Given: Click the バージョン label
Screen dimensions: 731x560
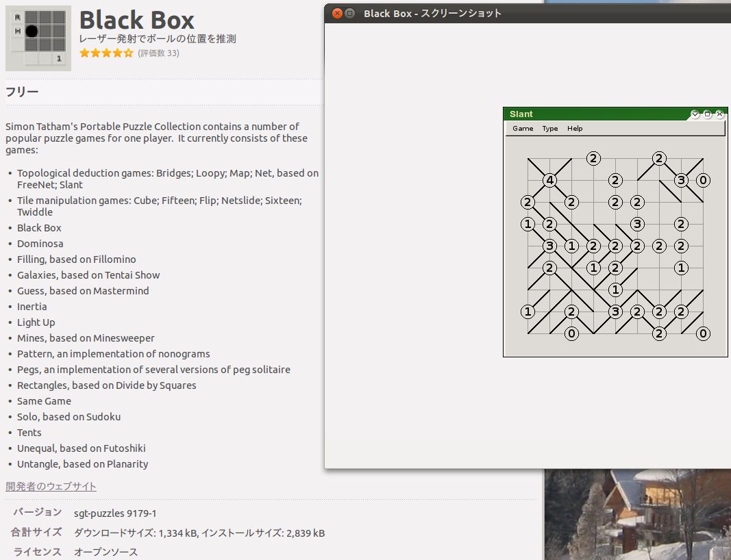Looking at the screenshot, I should (37, 513).
